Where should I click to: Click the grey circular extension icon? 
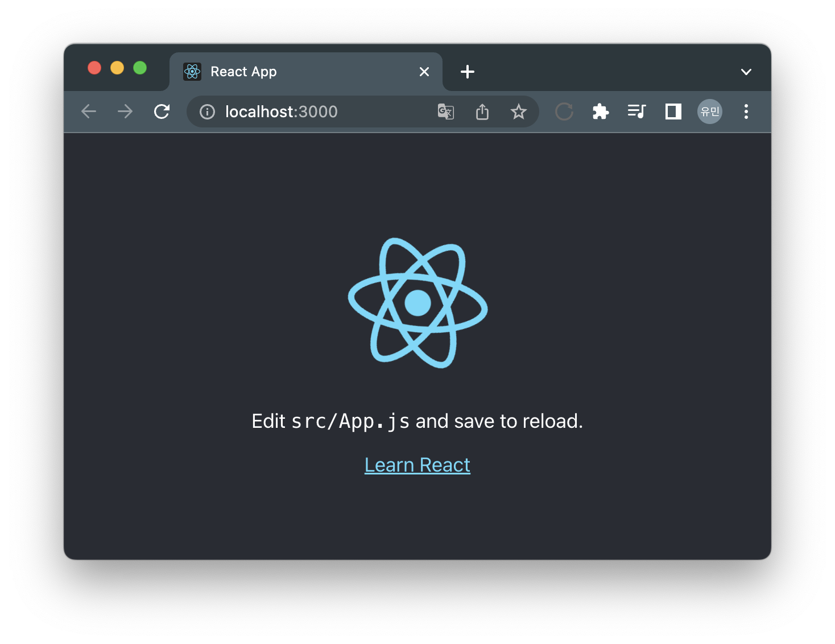(564, 112)
